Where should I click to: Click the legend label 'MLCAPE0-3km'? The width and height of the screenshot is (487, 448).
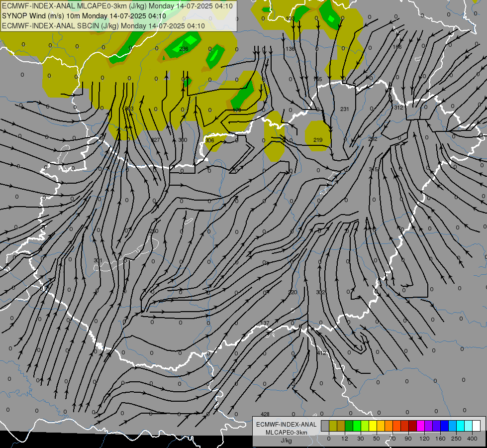[287, 433]
